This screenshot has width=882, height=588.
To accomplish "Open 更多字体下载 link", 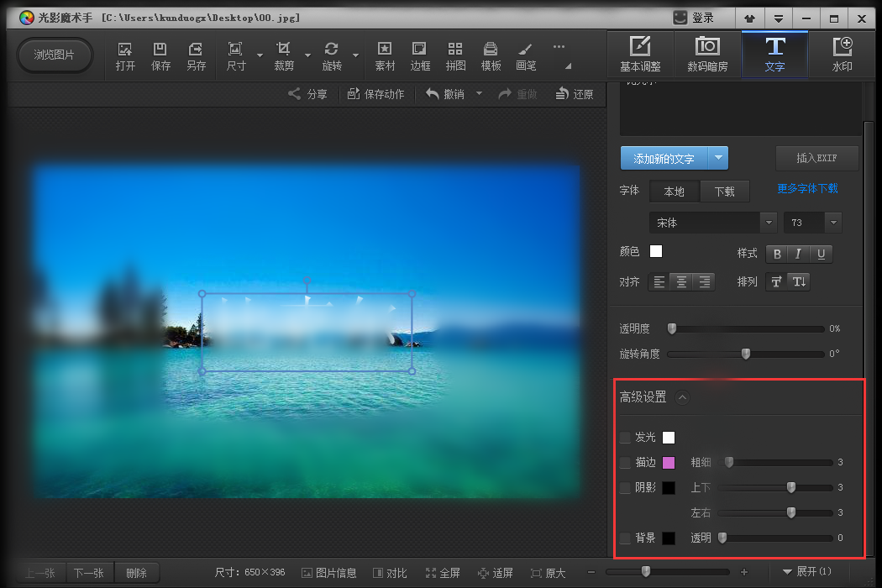I will 808,188.
